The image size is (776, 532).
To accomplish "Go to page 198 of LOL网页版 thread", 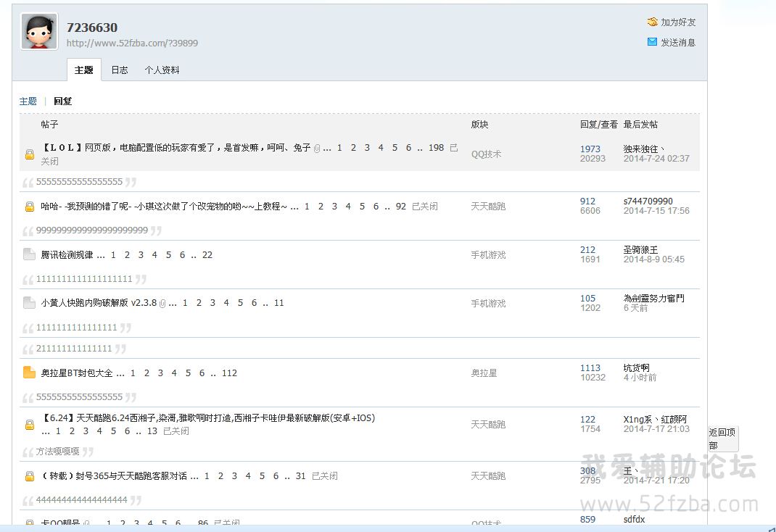I will (x=436, y=147).
